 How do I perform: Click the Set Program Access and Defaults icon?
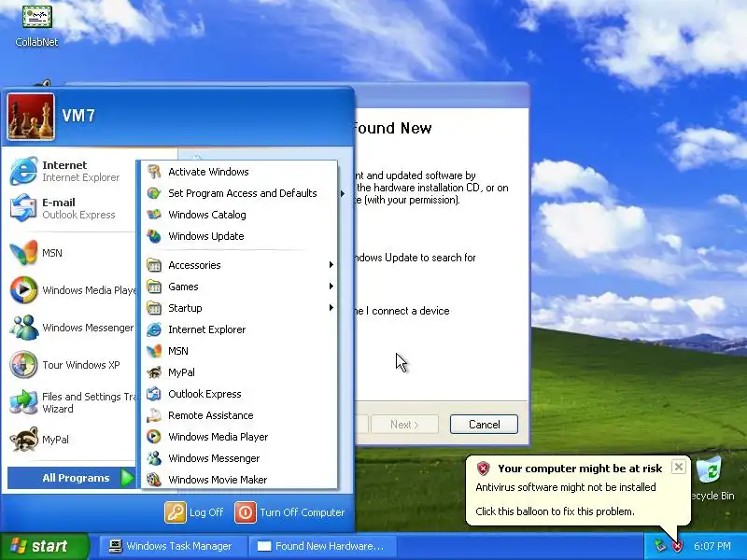coord(154,193)
